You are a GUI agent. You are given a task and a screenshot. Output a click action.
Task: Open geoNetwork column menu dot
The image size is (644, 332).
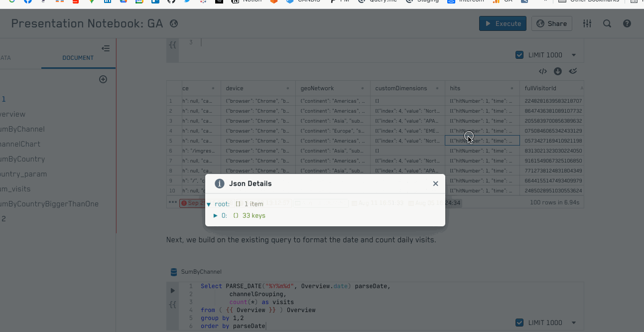(363, 88)
